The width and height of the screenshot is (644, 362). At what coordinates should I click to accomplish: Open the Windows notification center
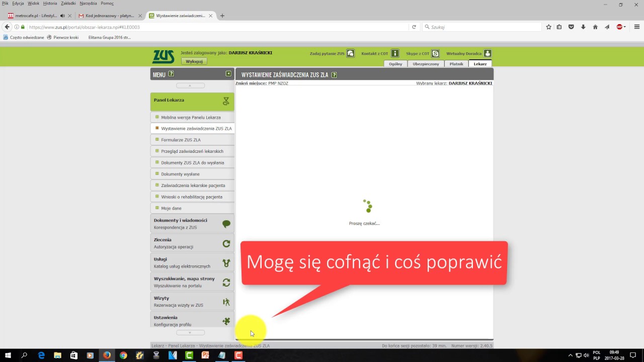(x=633, y=355)
